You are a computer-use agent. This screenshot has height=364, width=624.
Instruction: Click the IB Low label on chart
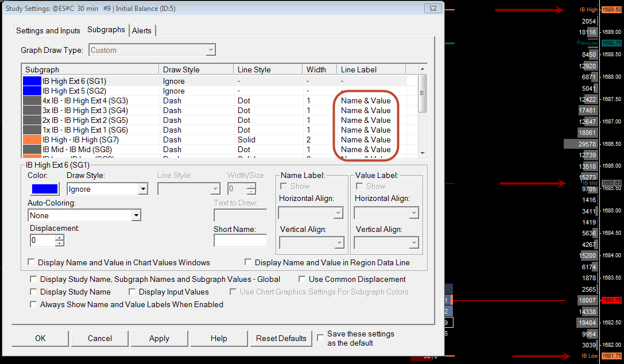[590, 355]
